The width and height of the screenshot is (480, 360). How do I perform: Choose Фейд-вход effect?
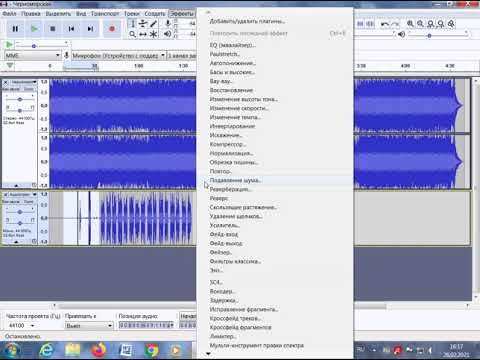275,234
